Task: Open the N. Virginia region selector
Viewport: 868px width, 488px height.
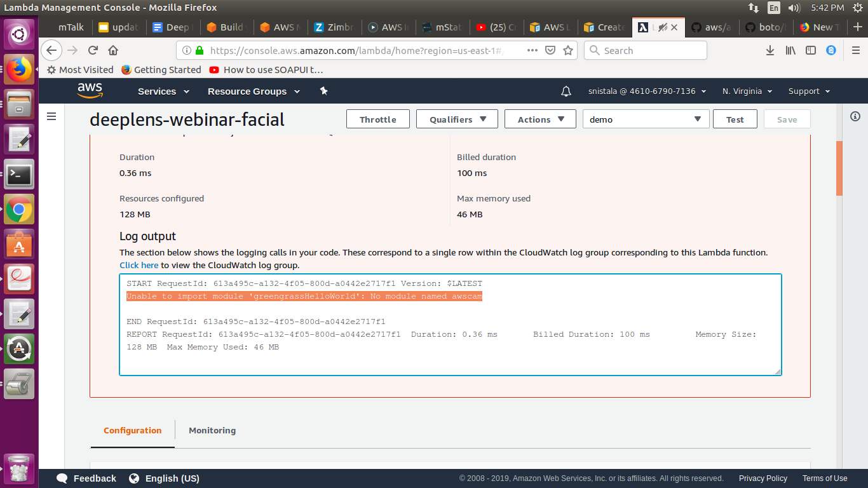Action: pos(747,91)
